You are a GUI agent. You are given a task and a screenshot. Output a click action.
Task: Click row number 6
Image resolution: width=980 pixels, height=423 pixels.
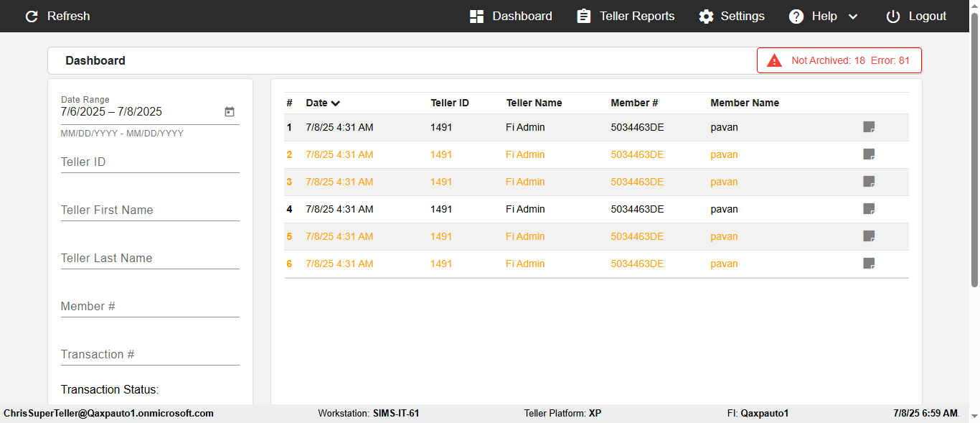(x=289, y=264)
